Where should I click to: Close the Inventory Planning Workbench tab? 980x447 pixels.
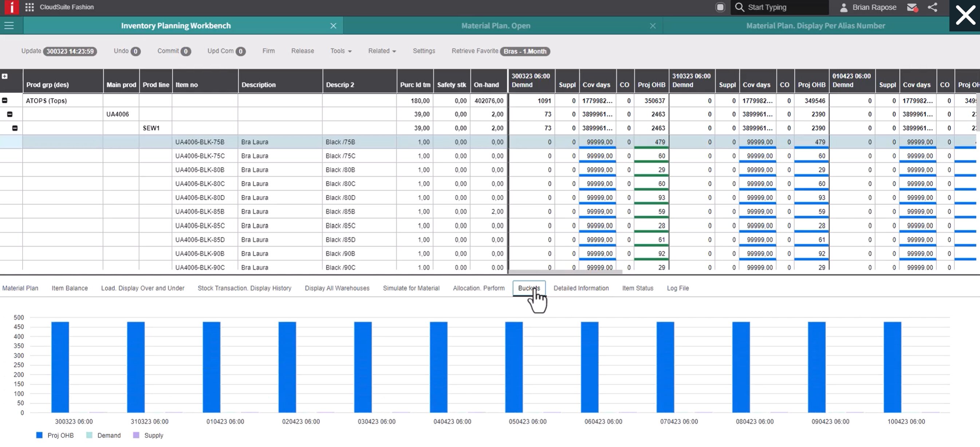[333, 26]
